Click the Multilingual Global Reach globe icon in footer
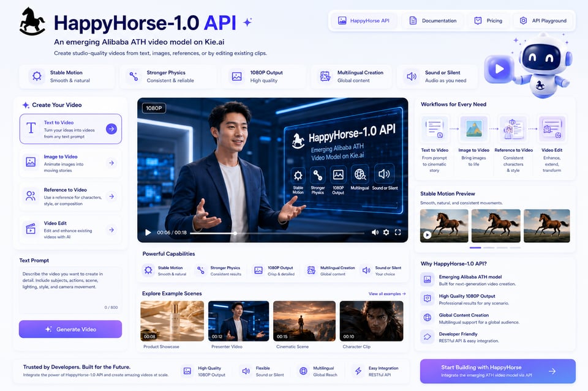The height and width of the screenshot is (391, 588). click(x=303, y=371)
